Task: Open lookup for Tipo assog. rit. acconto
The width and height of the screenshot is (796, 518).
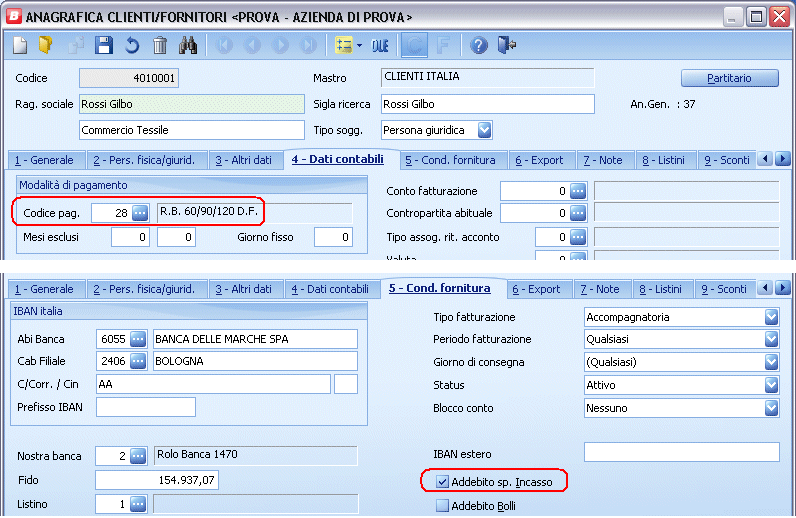Action: (x=578, y=237)
